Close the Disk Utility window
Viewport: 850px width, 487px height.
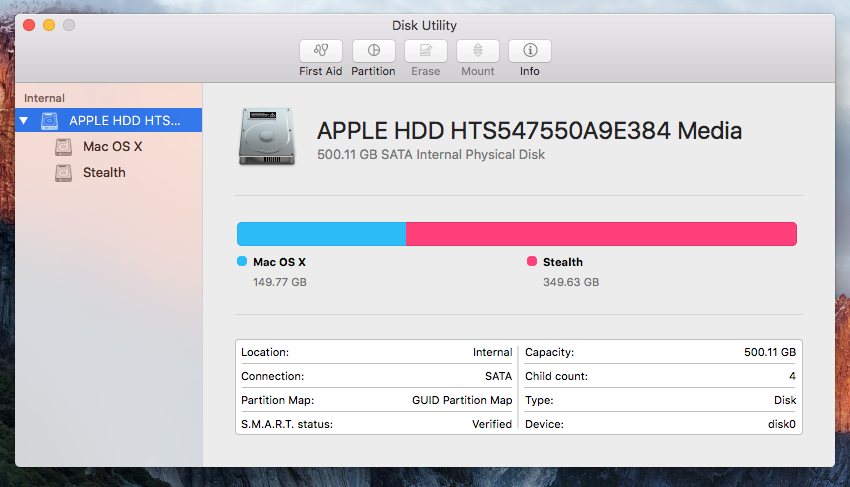(x=29, y=25)
